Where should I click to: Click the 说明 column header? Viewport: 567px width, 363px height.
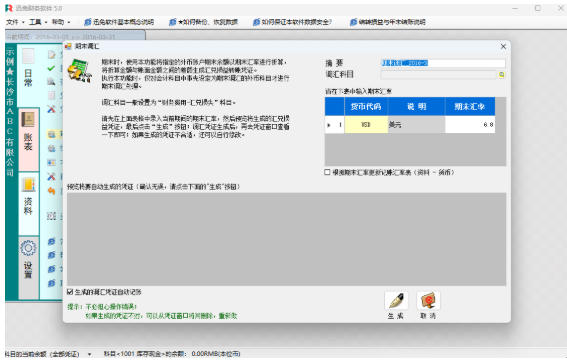[x=416, y=106]
